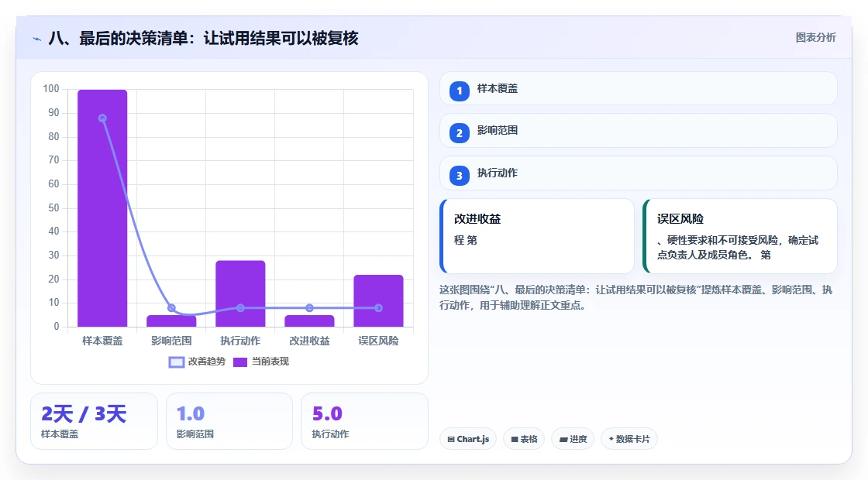
Task: Click the x-axis label 影响范围
Action: pyautogui.click(x=171, y=341)
